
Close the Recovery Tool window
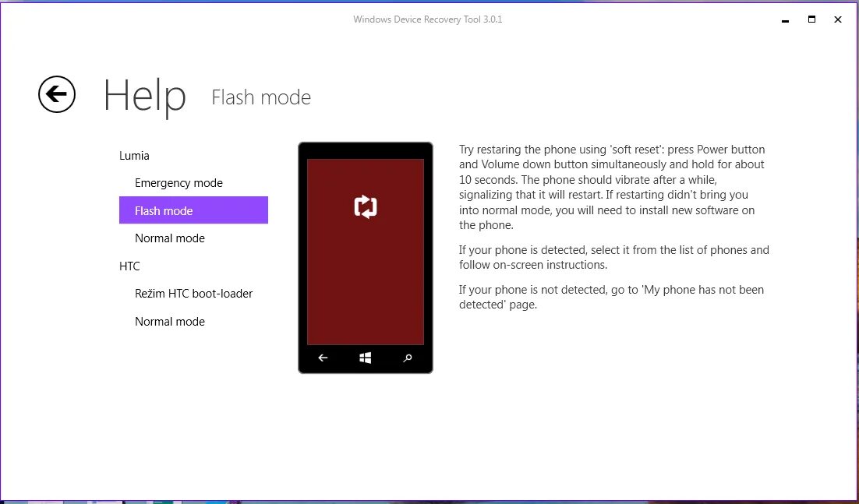tap(838, 19)
